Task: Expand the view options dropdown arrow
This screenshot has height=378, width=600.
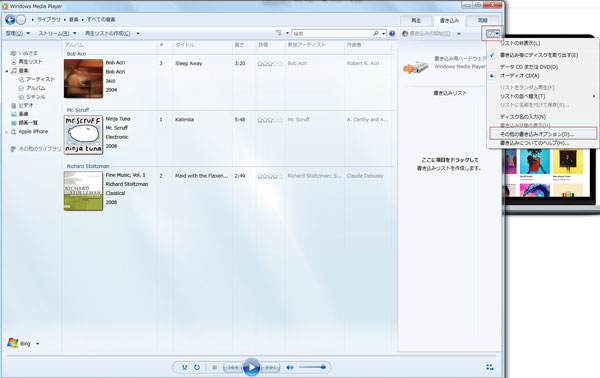Action: click(x=288, y=33)
